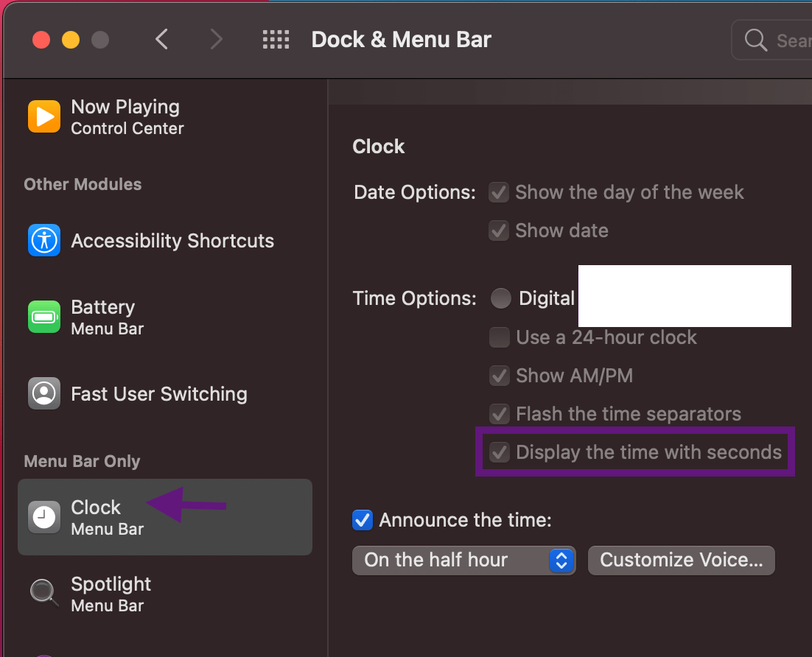Enable Use a 24-hour clock
Viewport: 812px width, 657px height.
[499, 337]
